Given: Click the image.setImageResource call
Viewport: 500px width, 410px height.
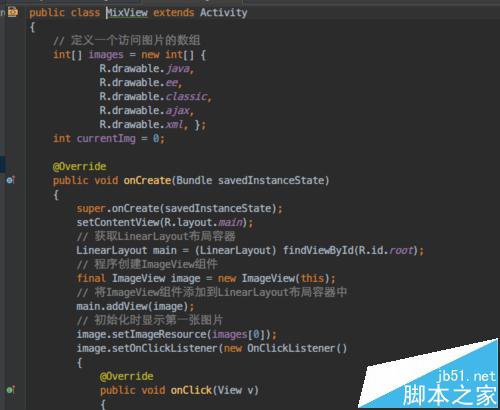Looking at the screenshot, I should coord(176,334).
